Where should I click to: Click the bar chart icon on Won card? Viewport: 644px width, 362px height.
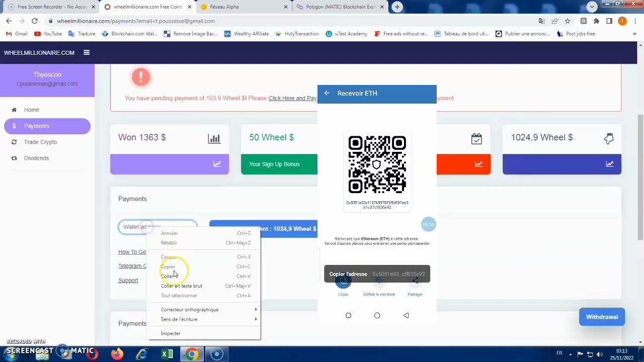pyautogui.click(x=214, y=138)
